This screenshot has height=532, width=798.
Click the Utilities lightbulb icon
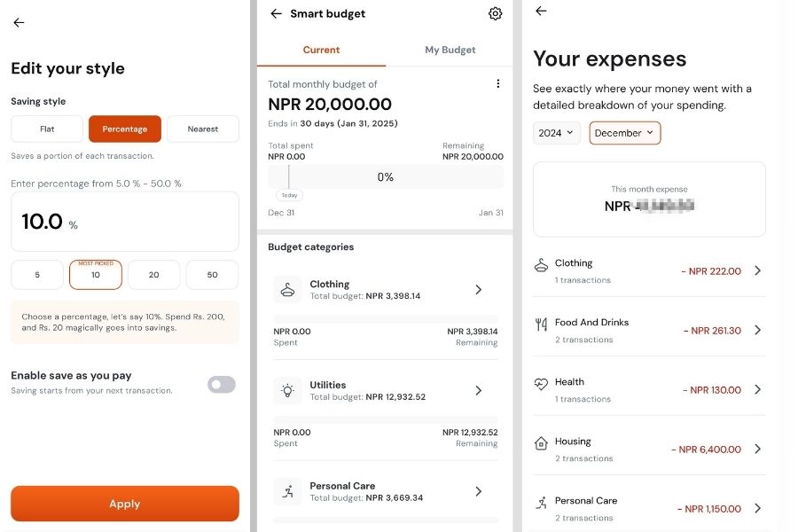click(287, 390)
